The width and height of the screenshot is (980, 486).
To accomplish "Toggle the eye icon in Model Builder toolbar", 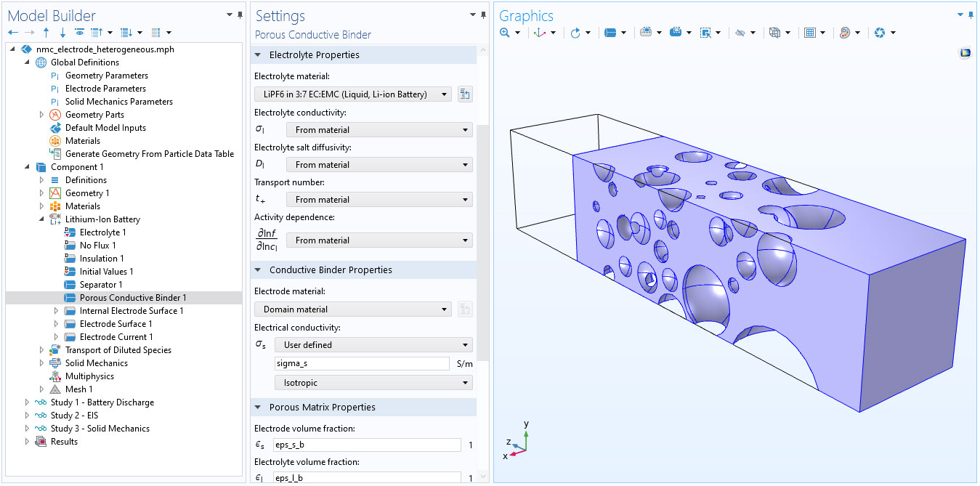I will pyautogui.click(x=79, y=33).
